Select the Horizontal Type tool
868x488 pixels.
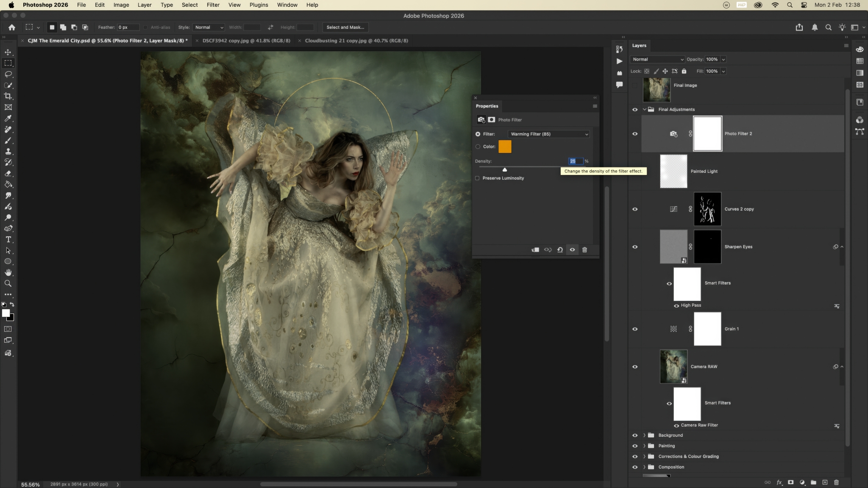point(8,239)
